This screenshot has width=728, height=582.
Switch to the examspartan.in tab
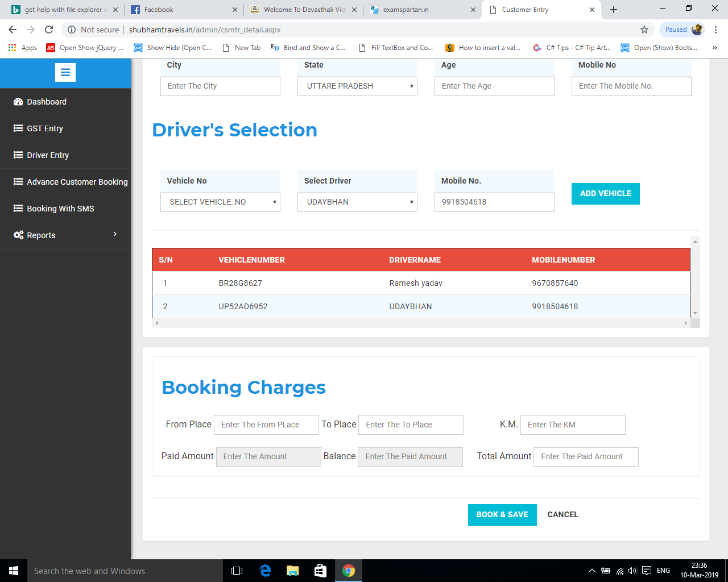click(x=423, y=10)
